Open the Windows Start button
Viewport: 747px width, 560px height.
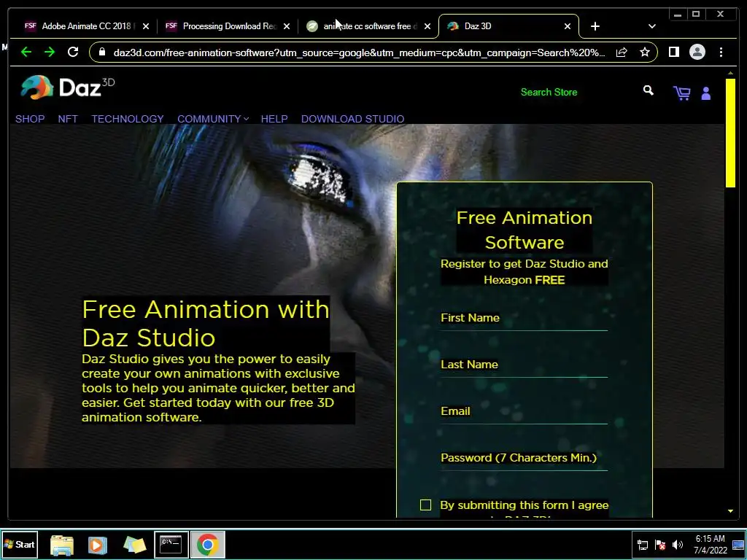20,544
